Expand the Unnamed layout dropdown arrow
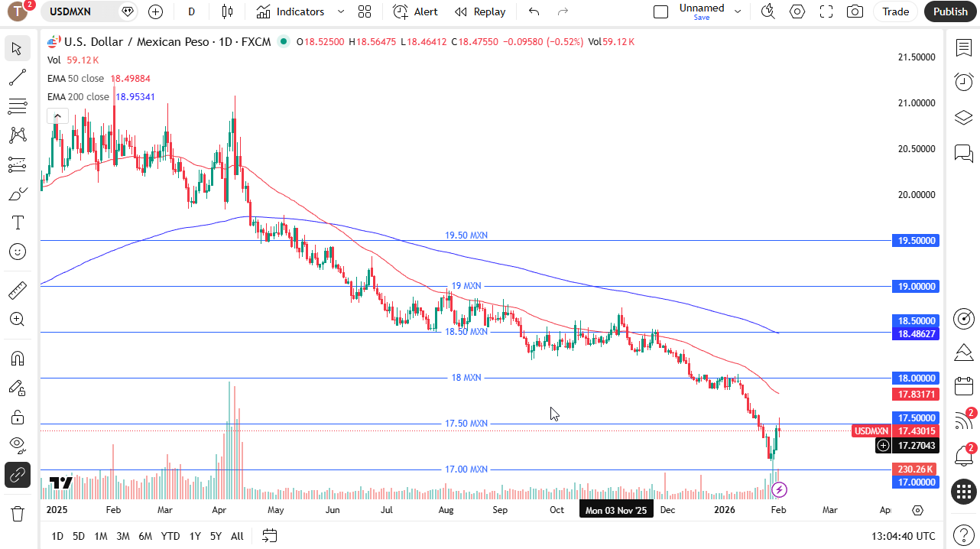Image resolution: width=980 pixels, height=549 pixels. (x=738, y=11)
